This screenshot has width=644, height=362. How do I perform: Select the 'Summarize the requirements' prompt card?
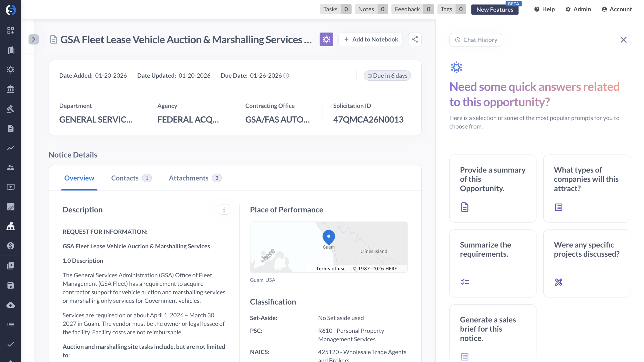tap(493, 263)
